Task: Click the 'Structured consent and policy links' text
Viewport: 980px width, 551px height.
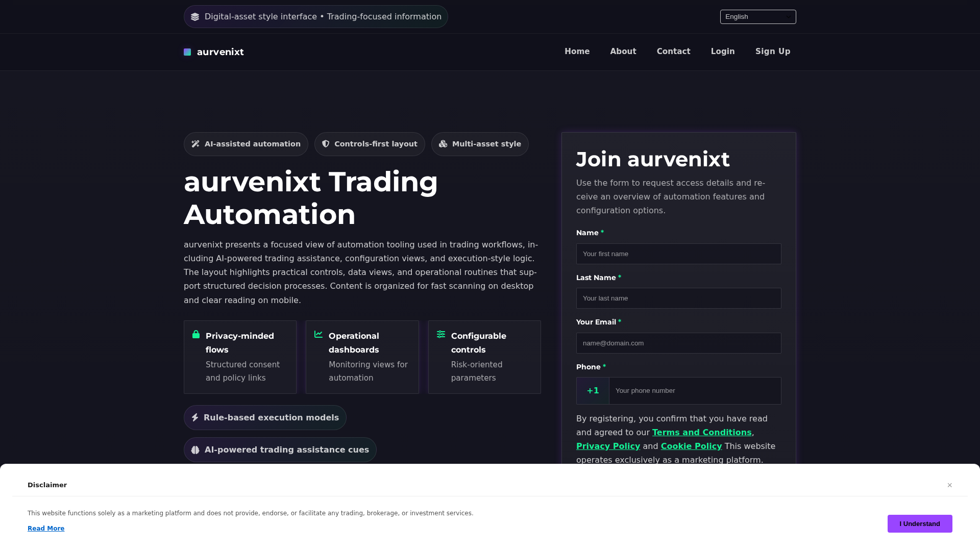Action: click(x=242, y=371)
